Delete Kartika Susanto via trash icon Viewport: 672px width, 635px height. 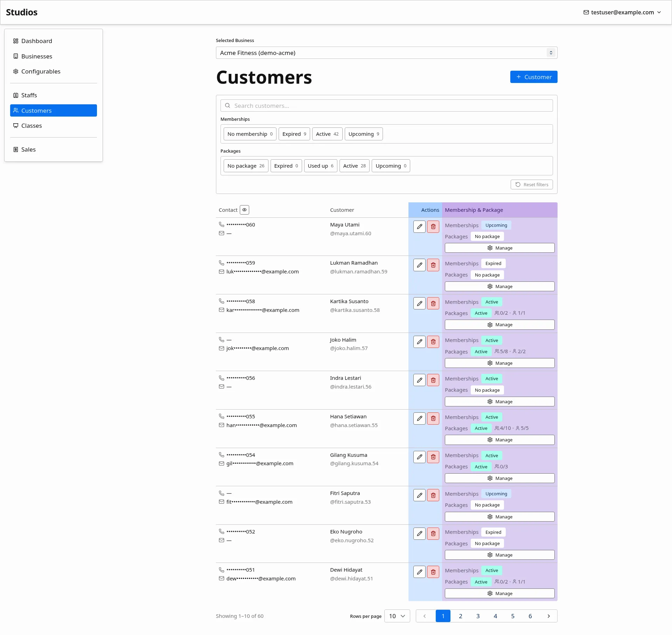pyautogui.click(x=433, y=303)
